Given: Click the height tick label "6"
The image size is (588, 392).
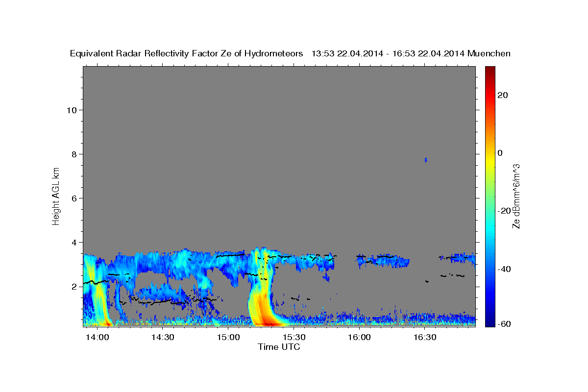Looking at the screenshot, I should click(x=74, y=198).
